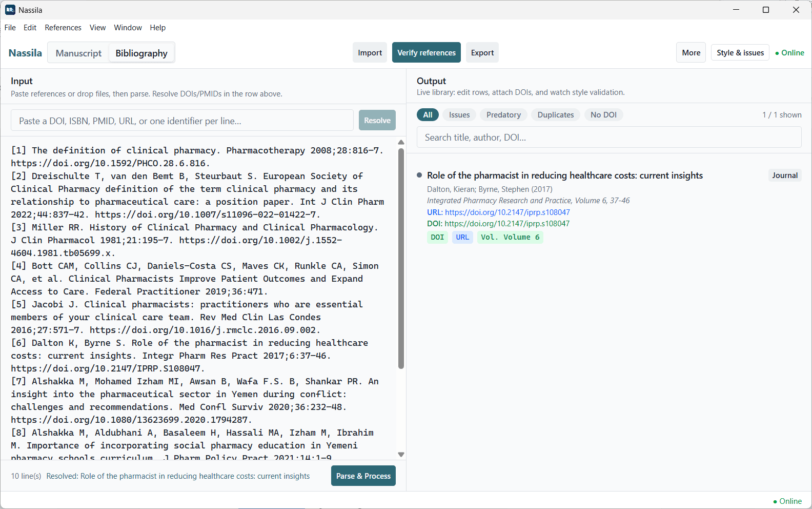
Task: Select the DOI badge on the reference
Action: tap(437, 237)
